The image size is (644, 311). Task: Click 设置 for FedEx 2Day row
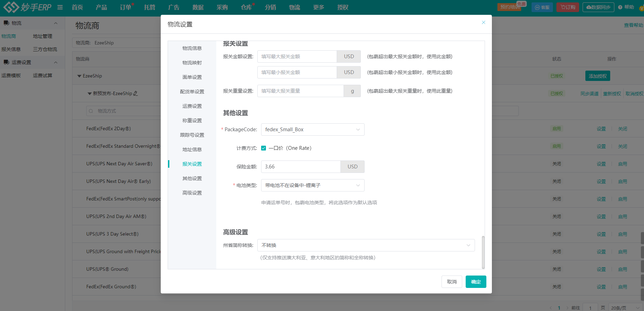pyautogui.click(x=601, y=129)
